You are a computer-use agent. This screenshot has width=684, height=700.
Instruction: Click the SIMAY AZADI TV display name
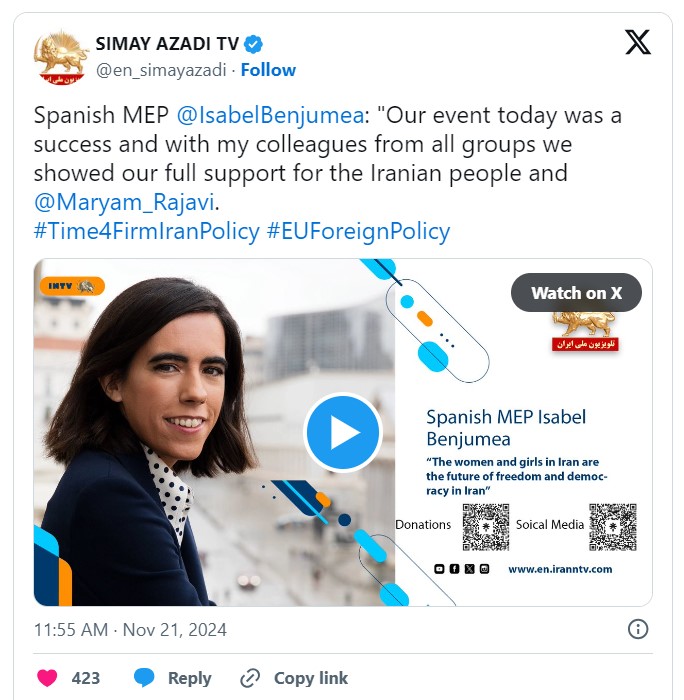pyautogui.click(x=167, y=44)
